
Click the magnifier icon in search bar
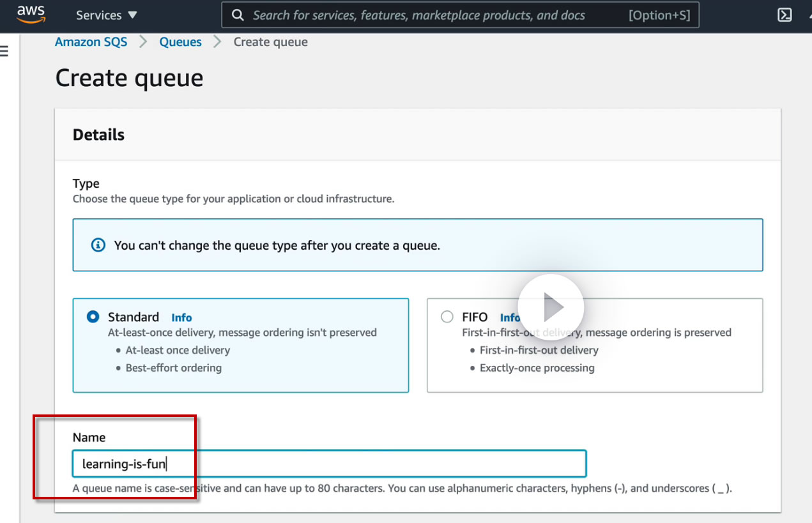pos(238,15)
